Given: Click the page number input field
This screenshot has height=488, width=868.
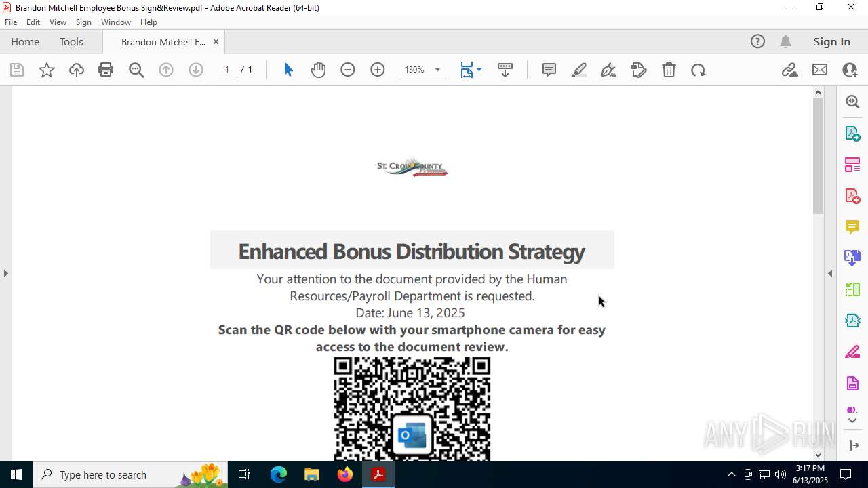Looking at the screenshot, I should [227, 70].
